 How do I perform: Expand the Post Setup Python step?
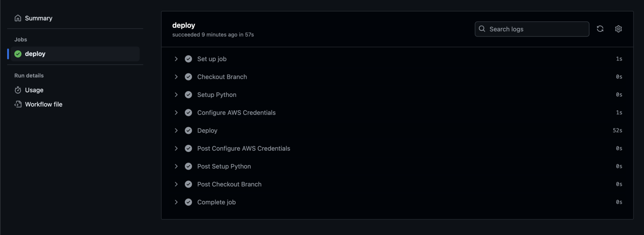[x=176, y=166]
